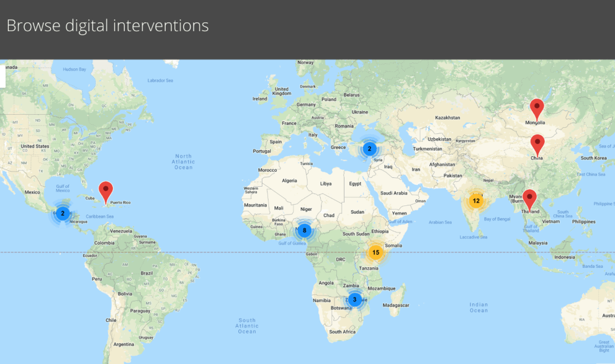Click the blue cluster labeled 3 near Zambia

point(354,300)
